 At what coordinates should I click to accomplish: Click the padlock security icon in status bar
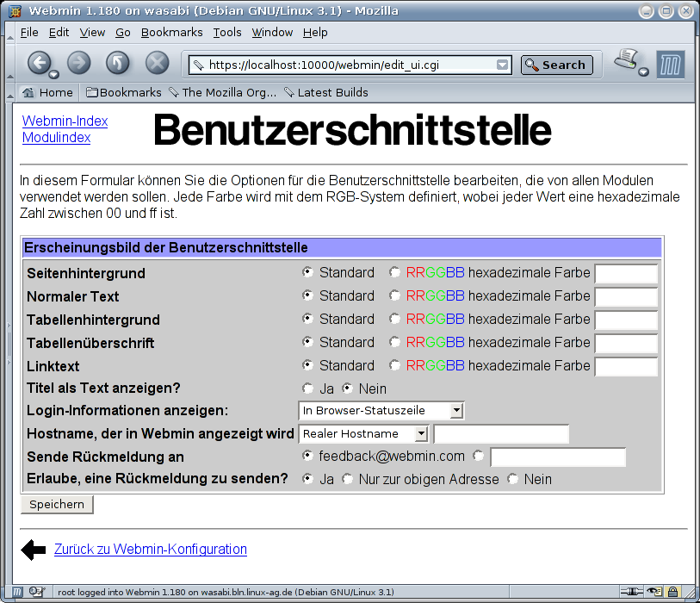coord(672,592)
